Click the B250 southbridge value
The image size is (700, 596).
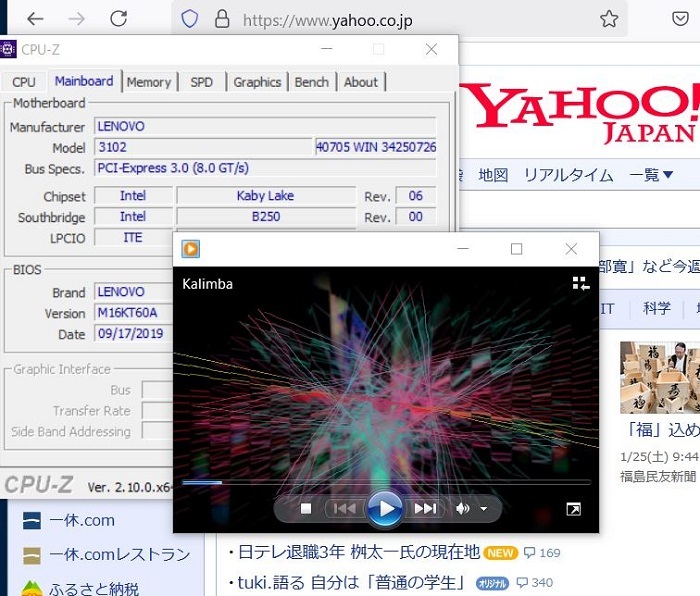click(x=266, y=217)
